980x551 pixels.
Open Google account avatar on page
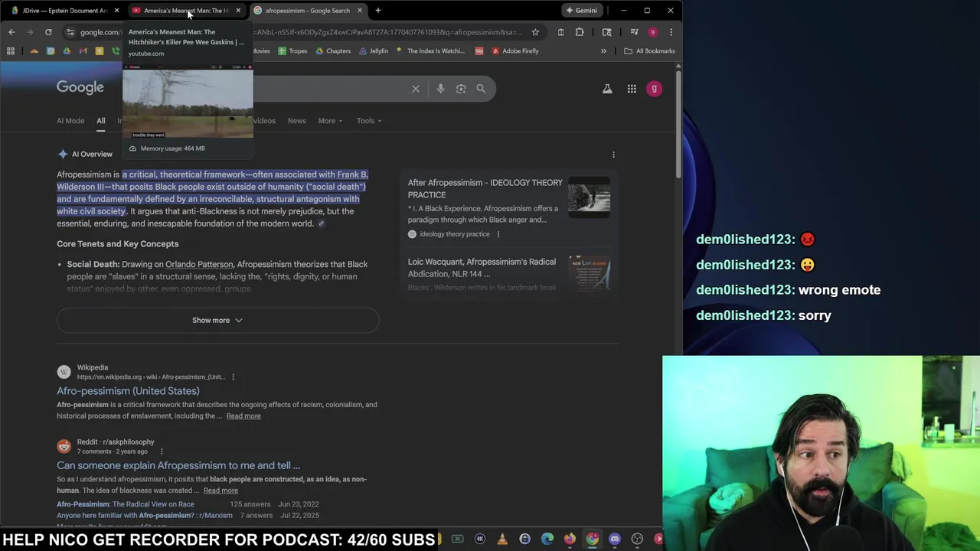[654, 89]
